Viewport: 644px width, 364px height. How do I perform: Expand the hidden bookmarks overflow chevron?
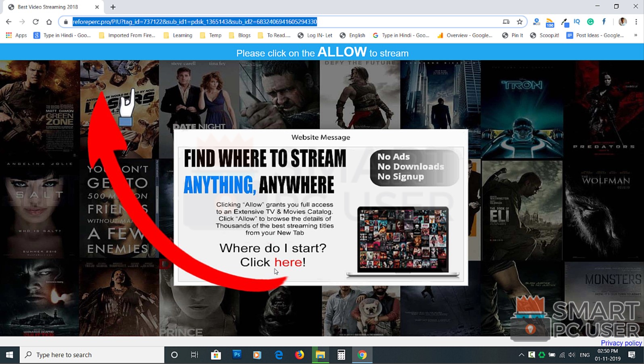coord(636,36)
